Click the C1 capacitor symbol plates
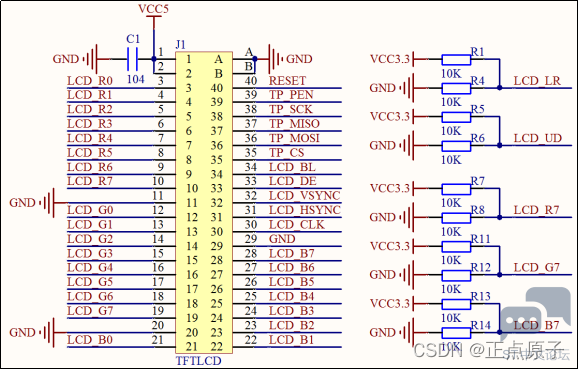This screenshot has width=579, height=370. pyautogui.click(x=132, y=59)
